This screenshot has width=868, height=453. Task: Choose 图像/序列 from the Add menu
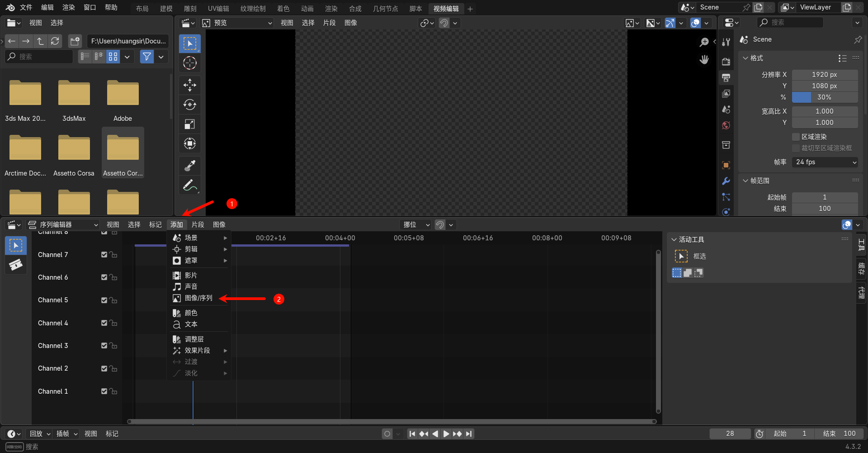[198, 298]
